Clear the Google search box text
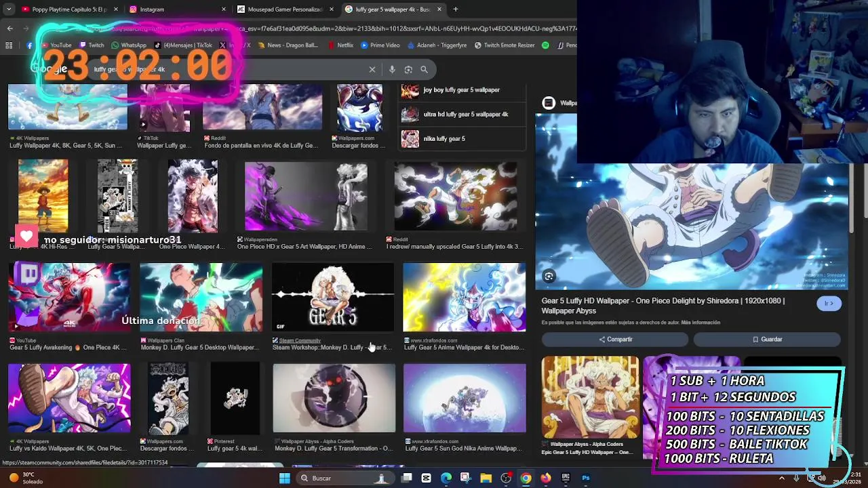This screenshot has height=488, width=868. click(x=372, y=69)
